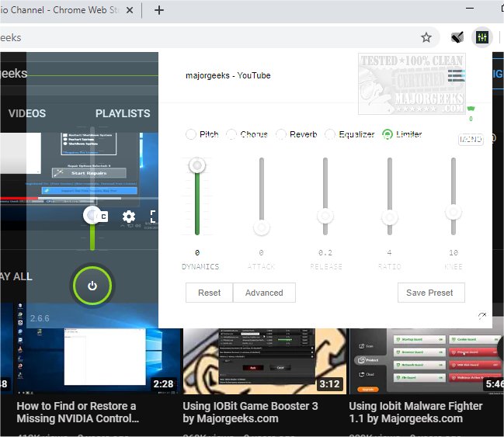This screenshot has width=504, height=437.
Task: Switch to the VIDEOS tab
Action: pos(27,113)
